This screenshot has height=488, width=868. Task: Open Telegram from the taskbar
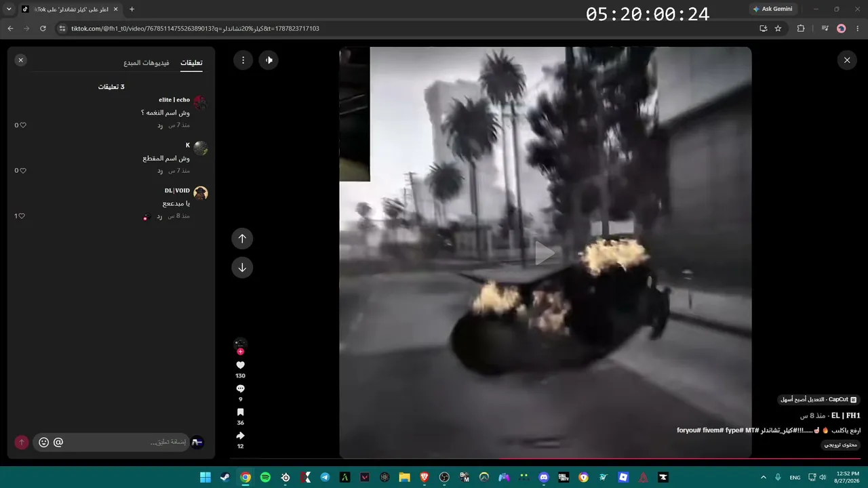point(325,477)
